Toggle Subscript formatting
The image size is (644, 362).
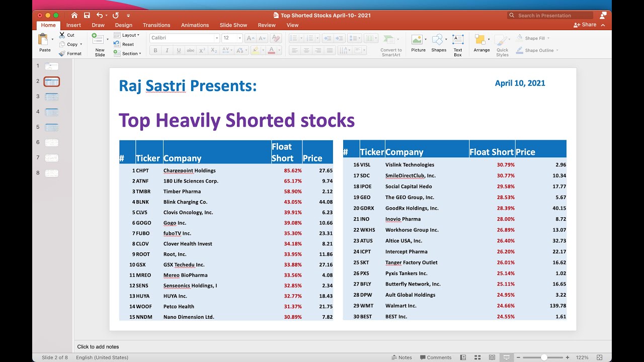[x=214, y=50]
